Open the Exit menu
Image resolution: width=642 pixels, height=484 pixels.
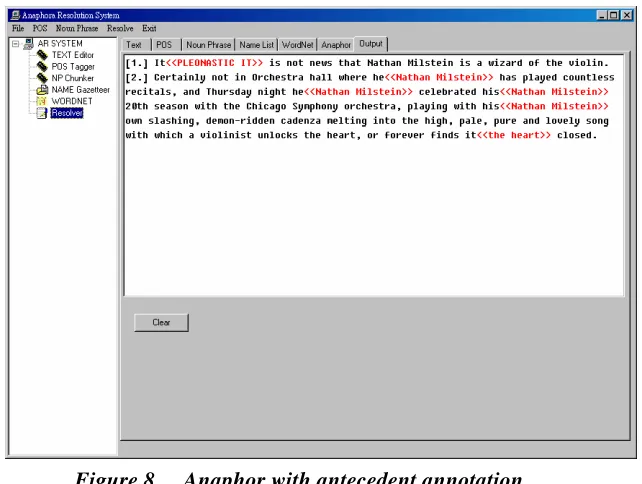pyautogui.click(x=149, y=28)
